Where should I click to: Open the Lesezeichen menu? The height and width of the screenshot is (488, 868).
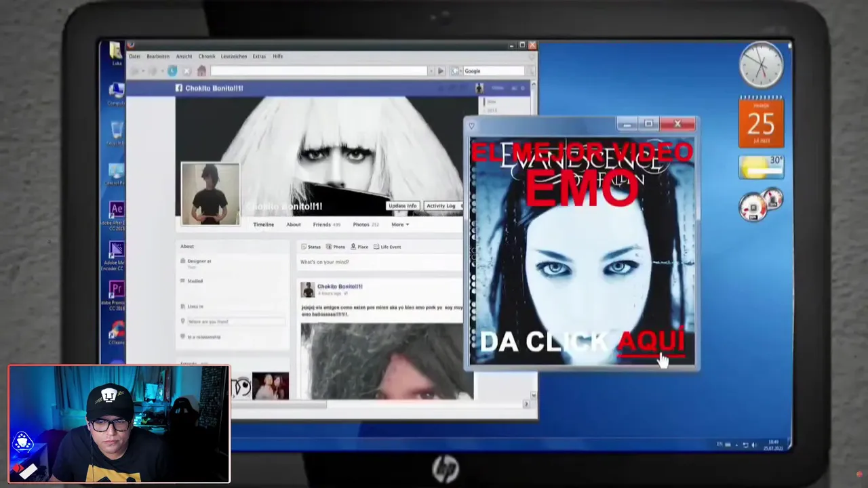[234, 56]
